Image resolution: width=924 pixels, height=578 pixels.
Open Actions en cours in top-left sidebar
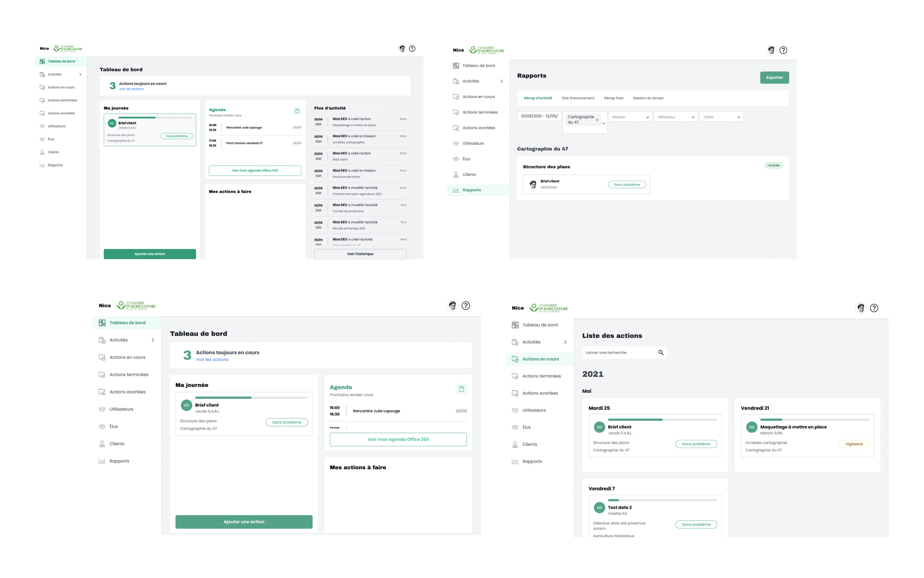coord(61,87)
